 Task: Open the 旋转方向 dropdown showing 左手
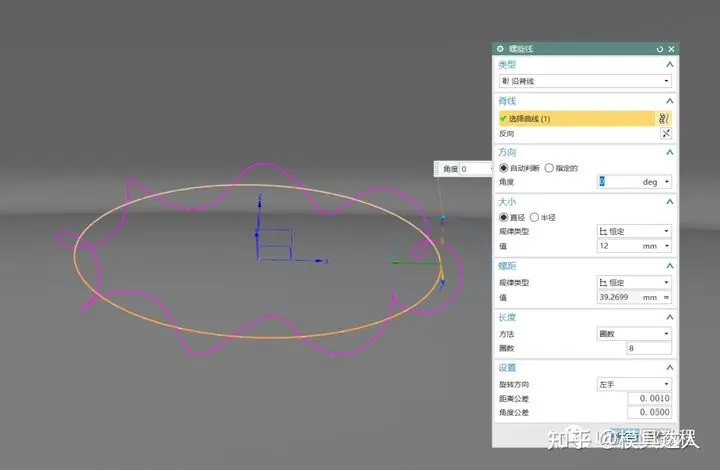pyautogui.click(x=634, y=384)
